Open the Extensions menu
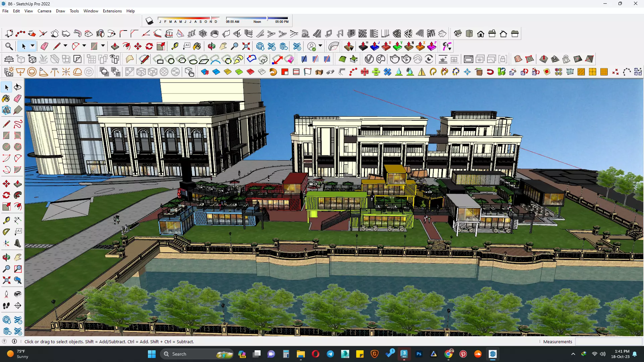644x362 pixels. point(112,11)
